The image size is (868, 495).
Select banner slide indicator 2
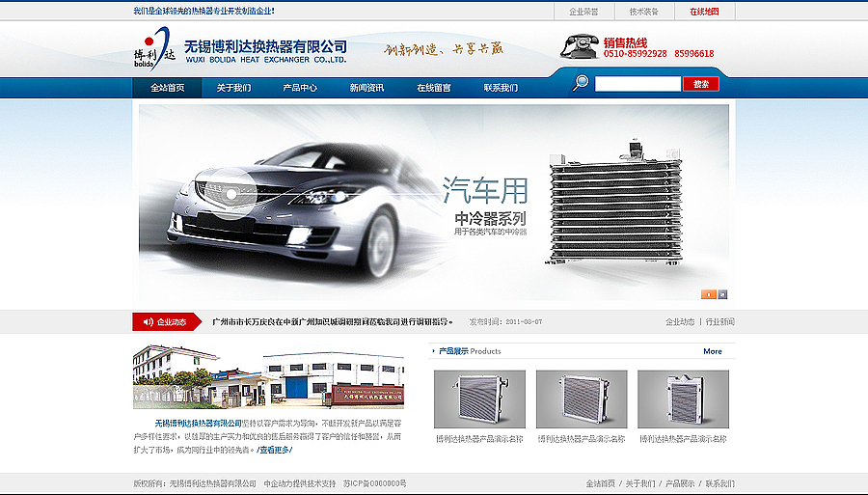pyautogui.click(x=722, y=294)
